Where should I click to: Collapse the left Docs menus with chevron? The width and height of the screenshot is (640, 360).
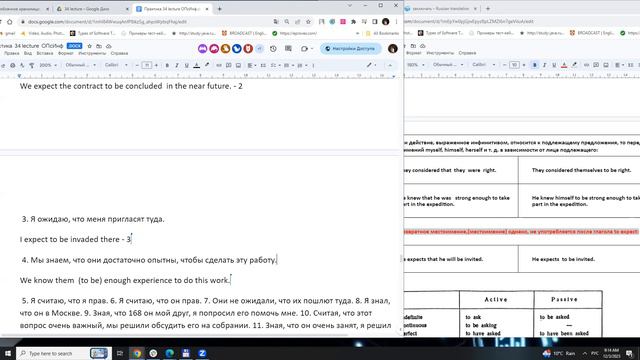coord(390,65)
